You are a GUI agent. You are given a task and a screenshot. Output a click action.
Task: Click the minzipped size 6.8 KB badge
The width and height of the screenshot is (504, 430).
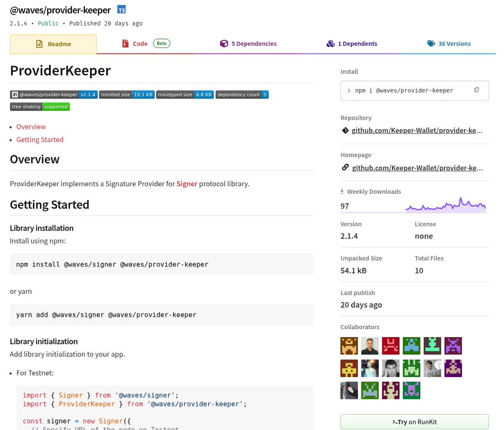pos(185,95)
